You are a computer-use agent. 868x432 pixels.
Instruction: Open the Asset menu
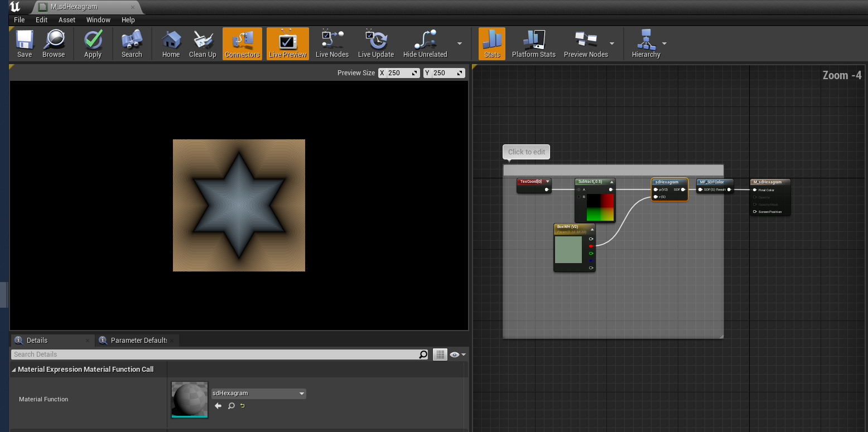click(x=67, y=20)
